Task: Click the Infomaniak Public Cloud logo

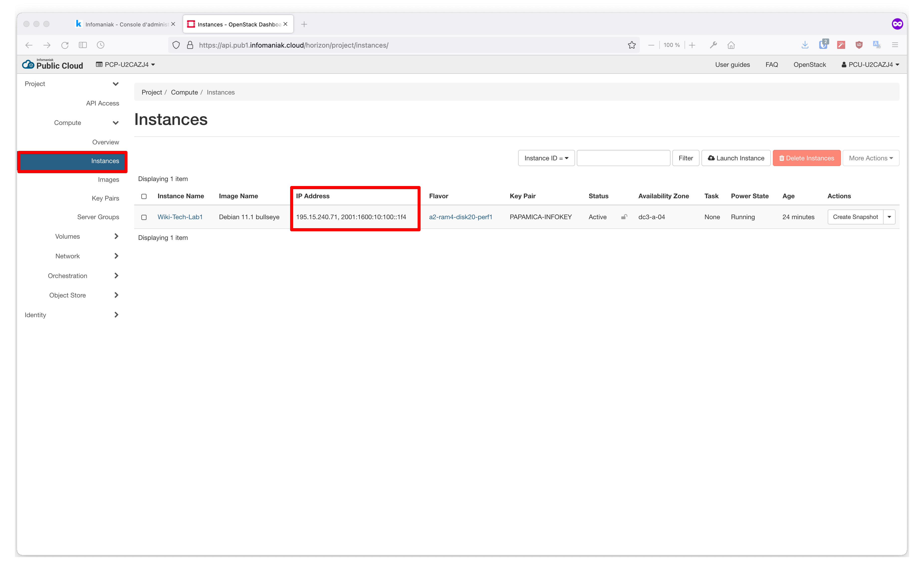Action: 53,64
